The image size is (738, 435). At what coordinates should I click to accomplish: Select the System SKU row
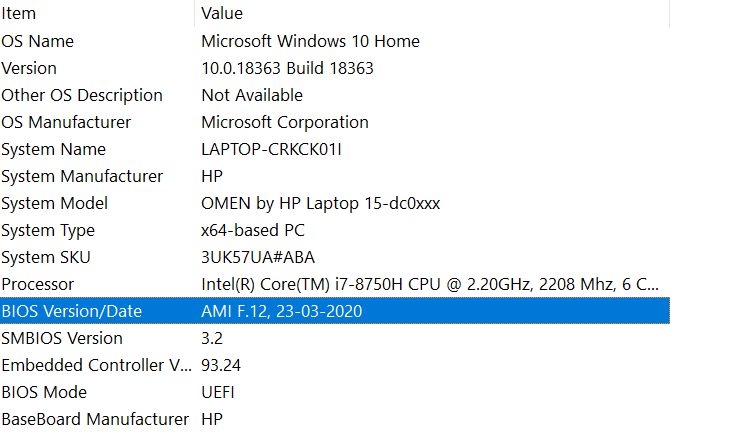(x=335, y=257)
